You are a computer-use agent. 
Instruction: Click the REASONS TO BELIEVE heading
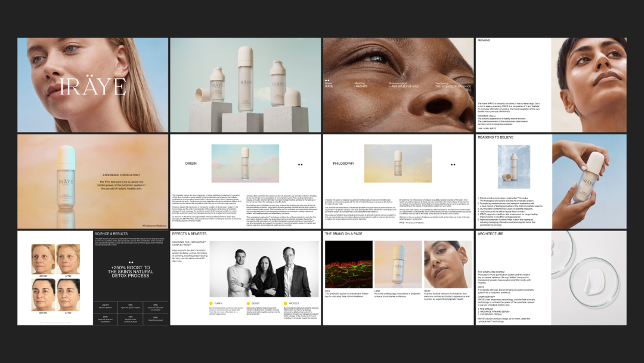pos(496,137)
